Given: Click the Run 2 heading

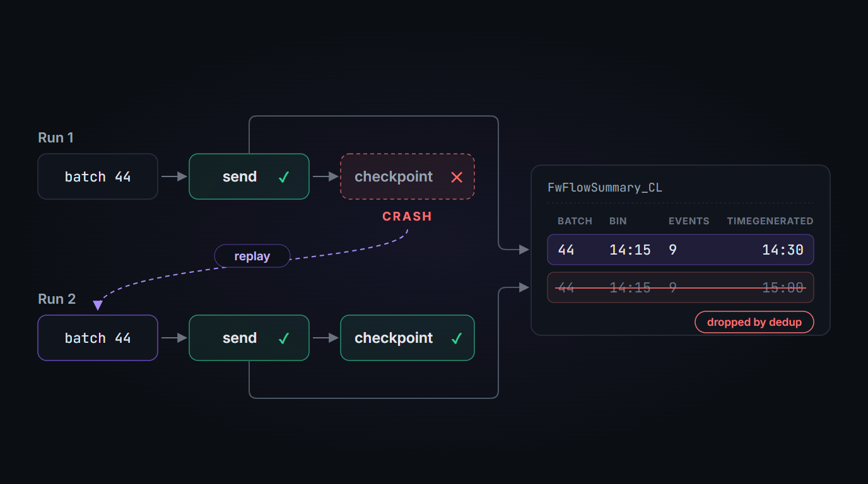Looking at the screenshot, I should [x=57, y=299].
